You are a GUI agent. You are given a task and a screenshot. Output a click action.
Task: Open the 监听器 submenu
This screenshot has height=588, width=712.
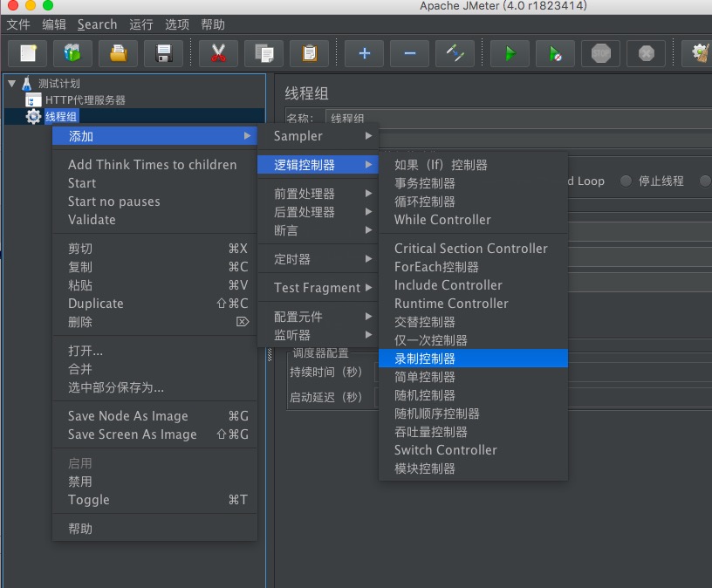pos(318,335)
